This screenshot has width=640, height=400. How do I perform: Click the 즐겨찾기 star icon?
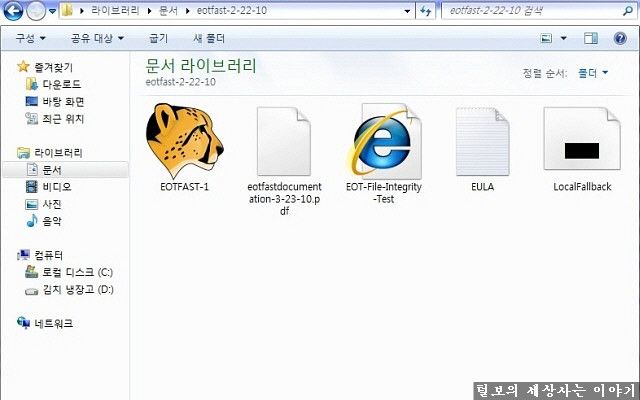tap(23, 66)
